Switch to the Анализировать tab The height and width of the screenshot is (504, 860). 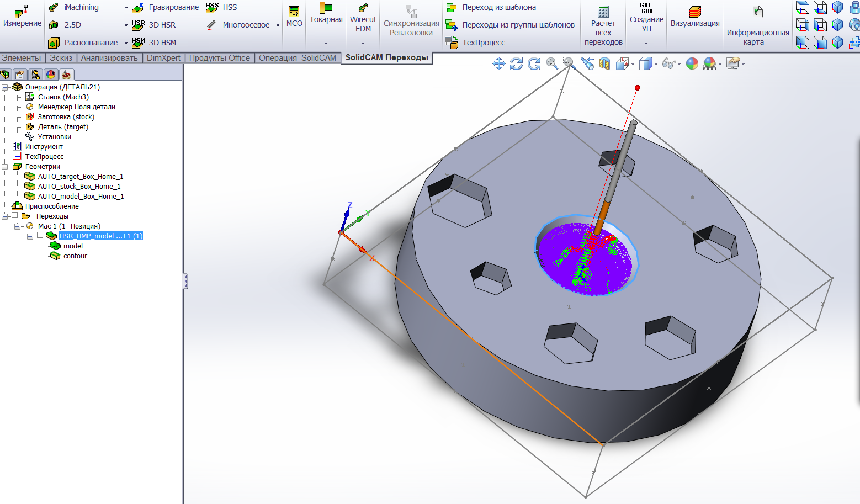pos(109,58)
